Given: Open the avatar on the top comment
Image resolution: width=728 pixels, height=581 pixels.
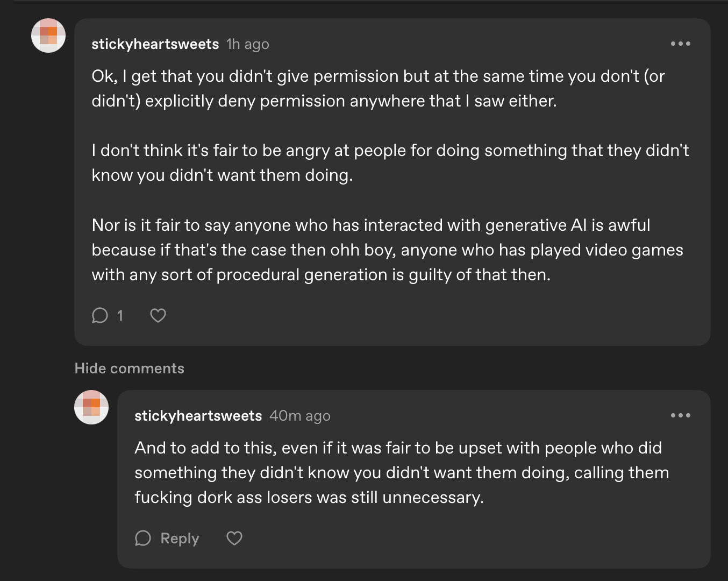Looking at the screenshot, I should pyautogui.click(x=48, y=36).
